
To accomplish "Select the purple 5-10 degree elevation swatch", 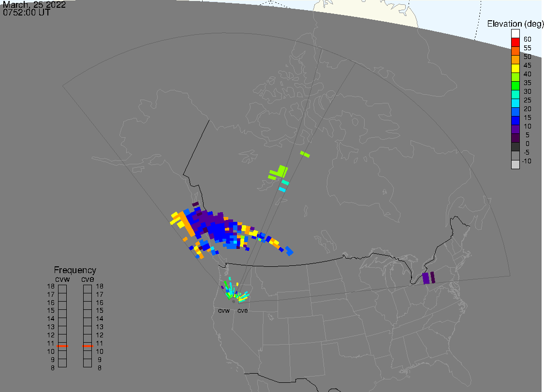I will click(x=515, y=130).
